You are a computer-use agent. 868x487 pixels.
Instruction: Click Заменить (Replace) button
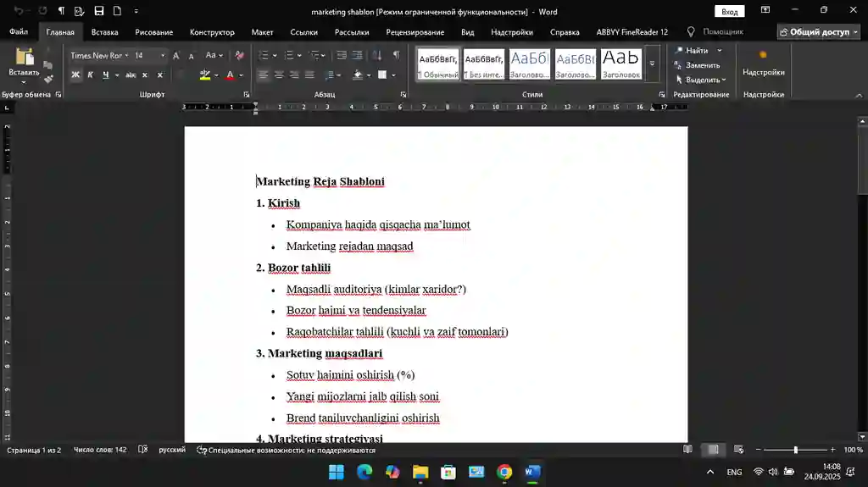[698, 65]
